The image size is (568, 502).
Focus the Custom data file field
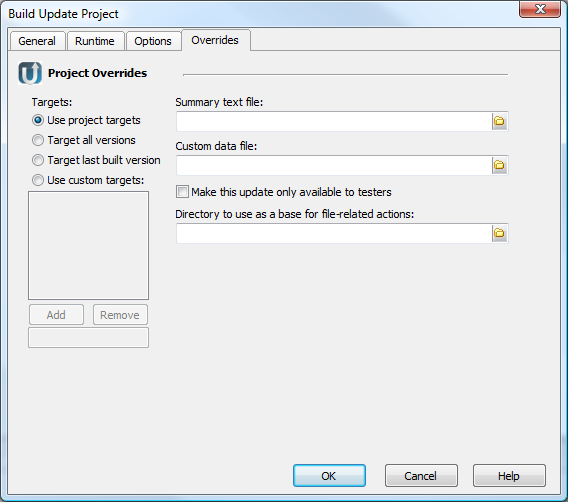click(334, 165)
